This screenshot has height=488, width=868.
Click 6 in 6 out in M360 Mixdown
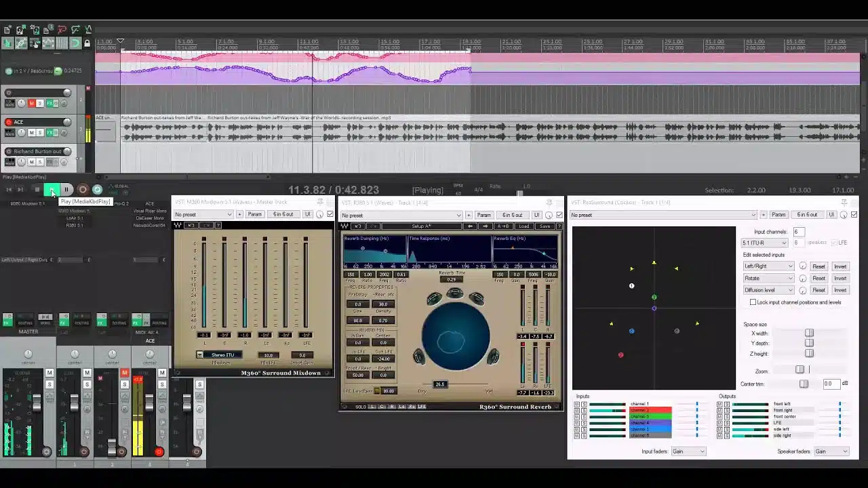coord(283,214)
